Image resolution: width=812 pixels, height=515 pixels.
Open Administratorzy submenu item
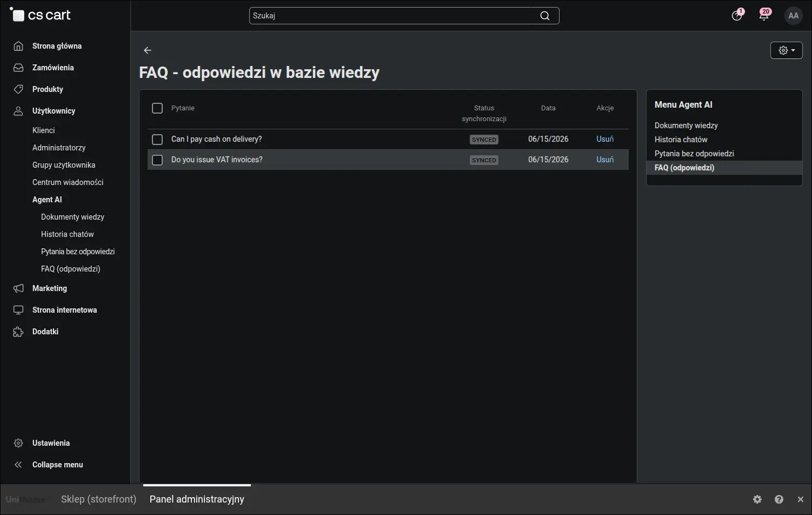(x=59, y=148)
